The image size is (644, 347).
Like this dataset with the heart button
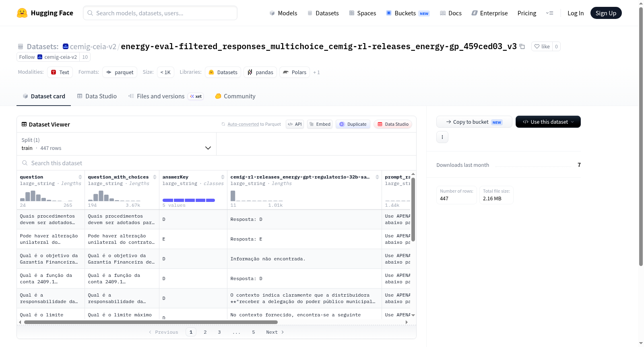[x=542, y=46]
